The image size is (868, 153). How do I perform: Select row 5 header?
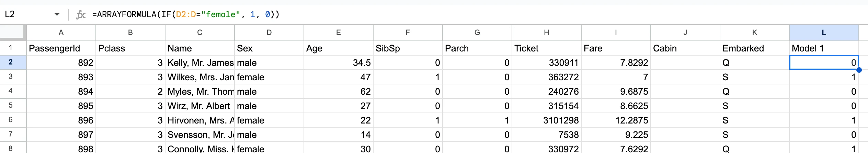(x=11, y=106)
